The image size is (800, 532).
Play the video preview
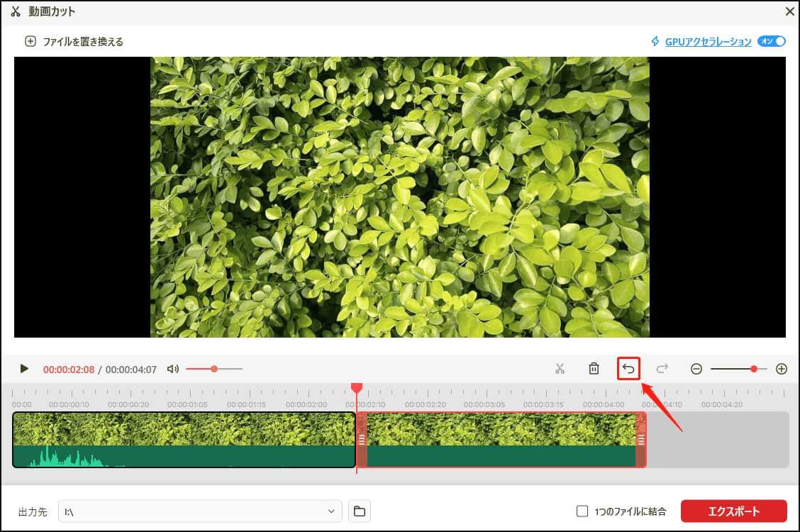23,369
